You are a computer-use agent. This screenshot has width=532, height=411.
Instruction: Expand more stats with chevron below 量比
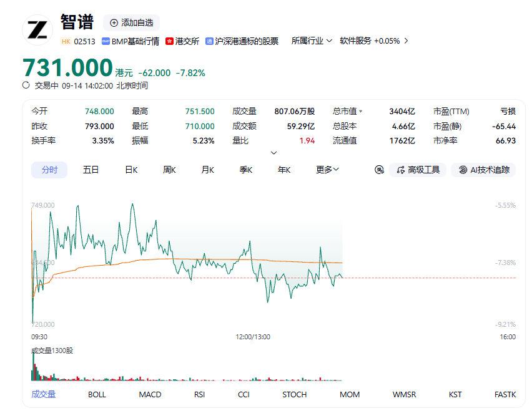pyautogui.click(x=273, y=153)
